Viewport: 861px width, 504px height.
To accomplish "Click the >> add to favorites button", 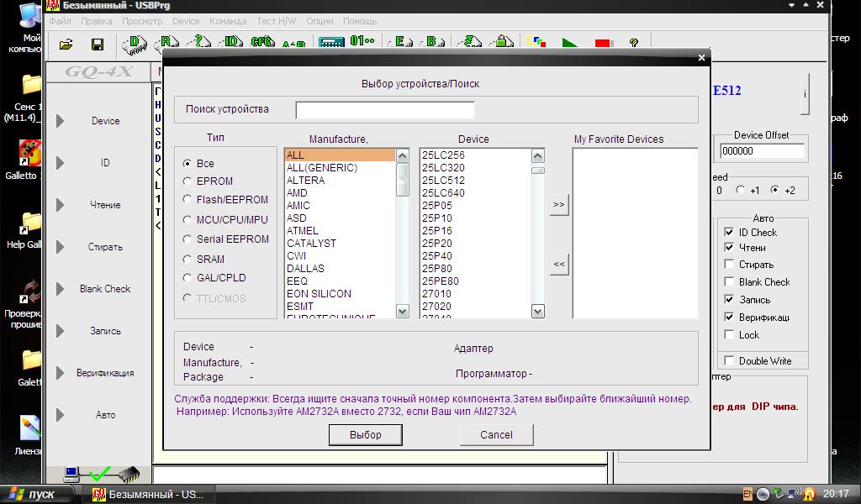I will (559, 205).
